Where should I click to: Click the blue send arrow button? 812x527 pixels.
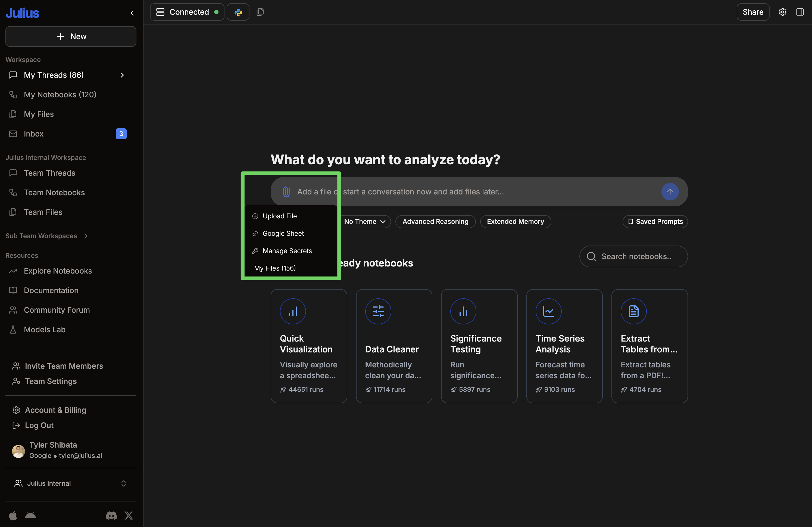669,192
